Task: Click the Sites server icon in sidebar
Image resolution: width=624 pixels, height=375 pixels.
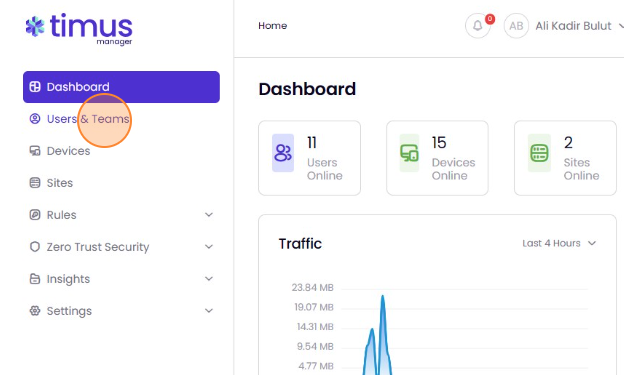Action: (x=35, y=183)
